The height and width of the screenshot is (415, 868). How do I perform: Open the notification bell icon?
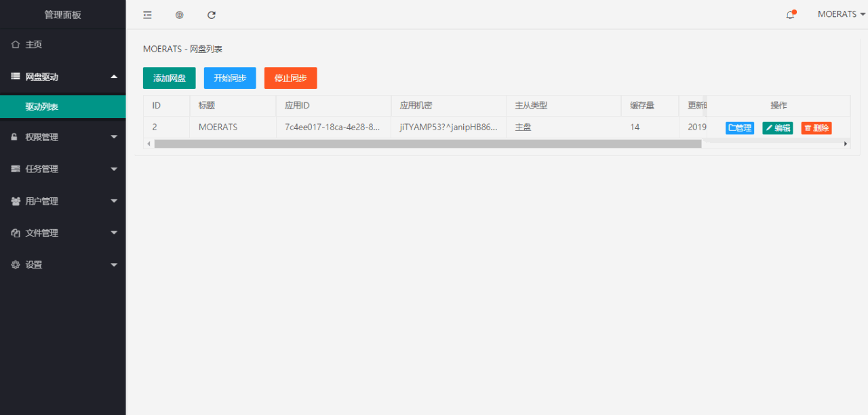click(790, 15)
